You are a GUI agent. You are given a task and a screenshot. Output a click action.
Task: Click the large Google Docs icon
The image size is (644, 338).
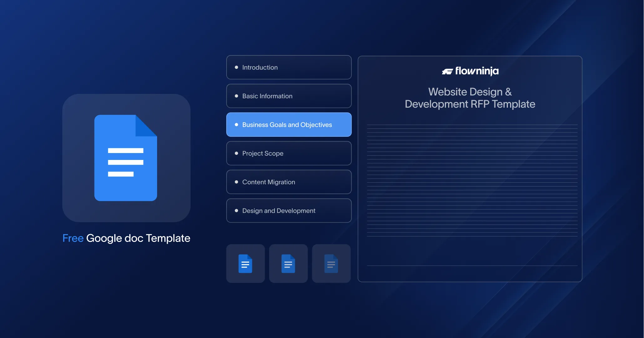click(x=126, y=158)
